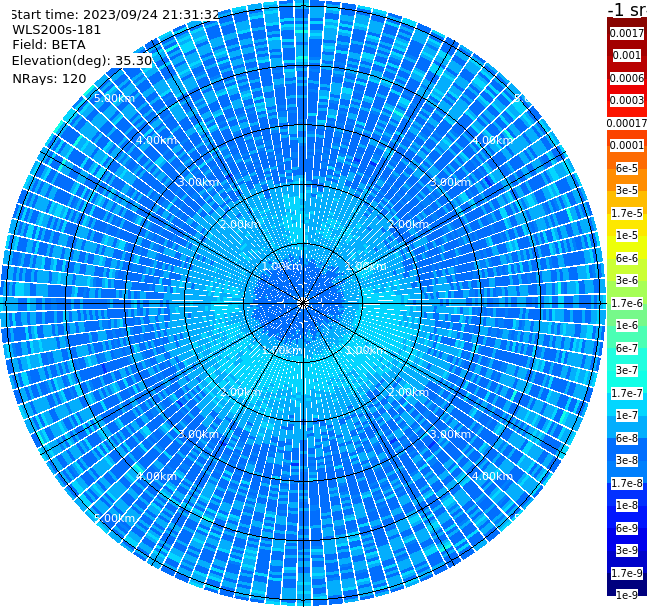Viewport: 647px width, 607px height.
Task: Select the lower-left 3.00km range label
Action: tap(198, 434)
